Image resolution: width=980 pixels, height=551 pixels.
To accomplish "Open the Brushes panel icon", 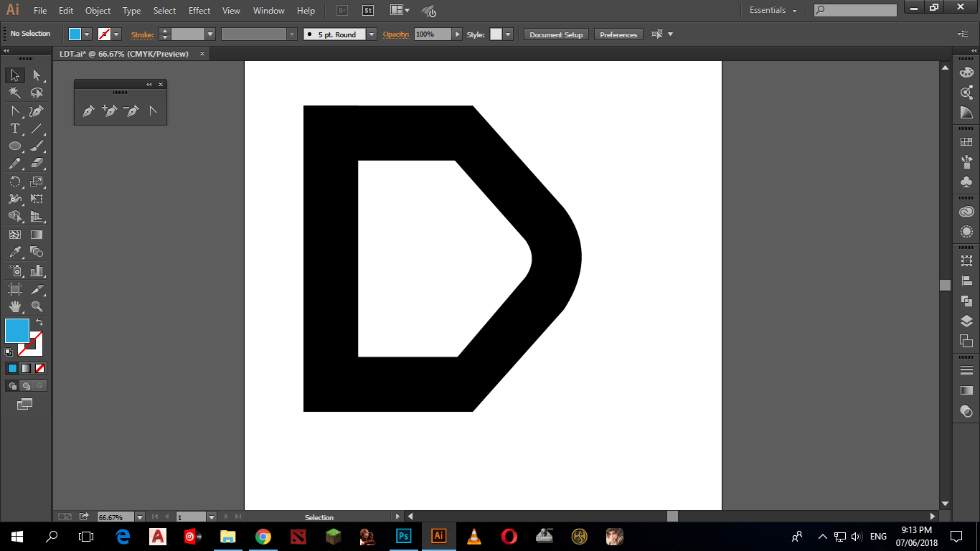I will pyautogui.click(x=966, y=161).
